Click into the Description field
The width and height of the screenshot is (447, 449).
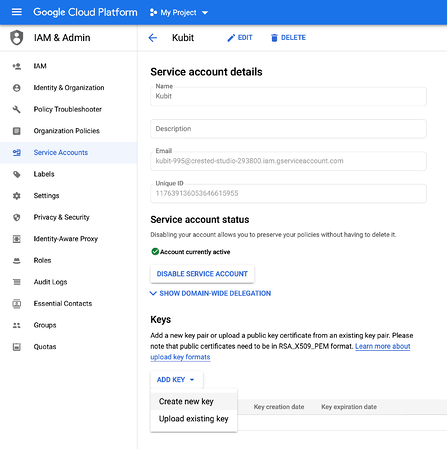288,129
